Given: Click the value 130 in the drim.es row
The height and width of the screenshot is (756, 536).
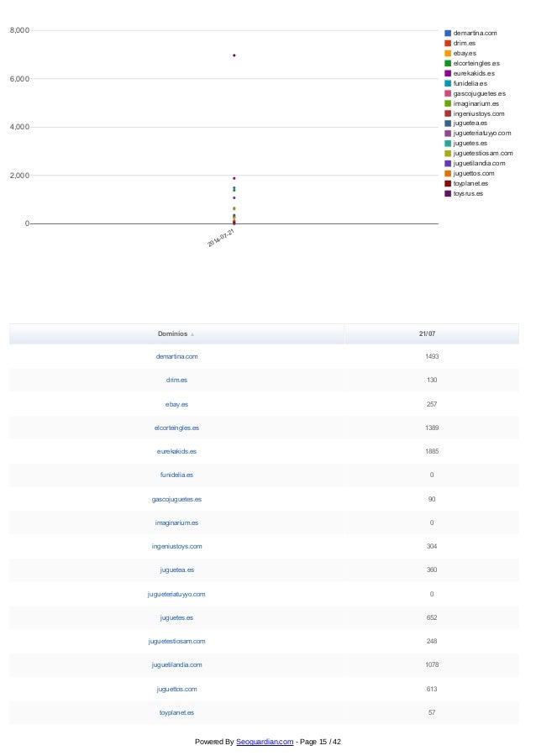Looking at the screenshot, I should (x=432, y=381).
